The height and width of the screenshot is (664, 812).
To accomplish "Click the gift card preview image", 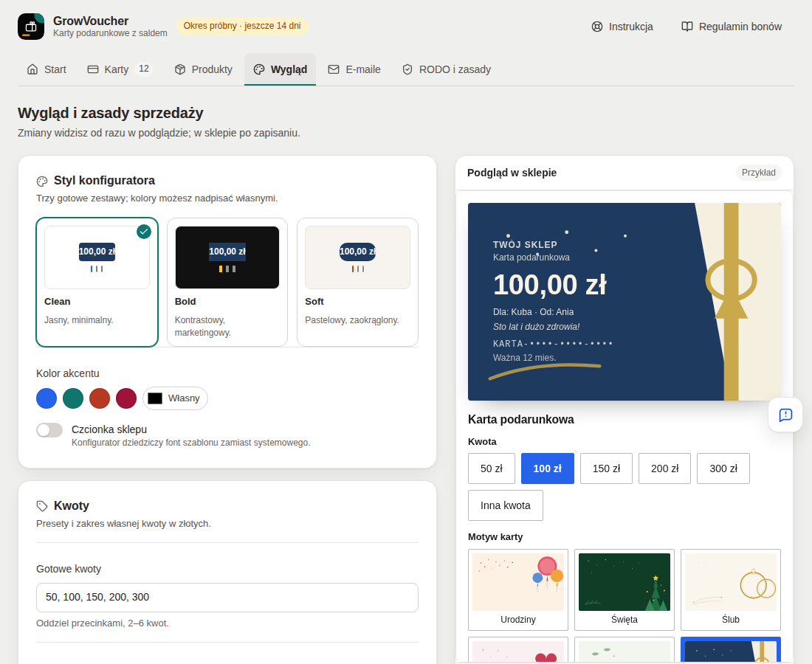I will (625, 302).
